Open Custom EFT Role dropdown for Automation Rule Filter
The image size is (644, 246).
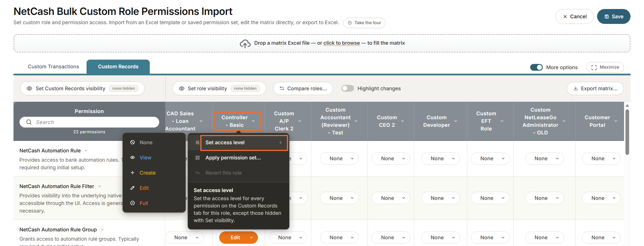[x=490, y=198]
